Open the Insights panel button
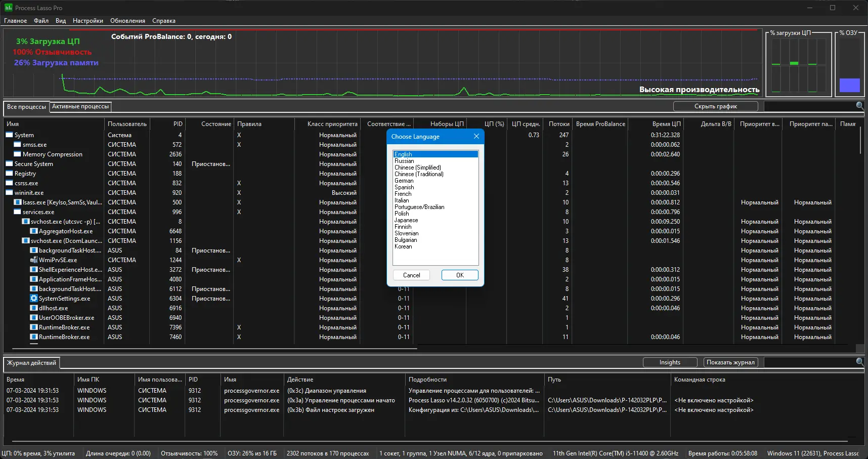Viewport: 868px width, 459px height. tap(670, 362)
